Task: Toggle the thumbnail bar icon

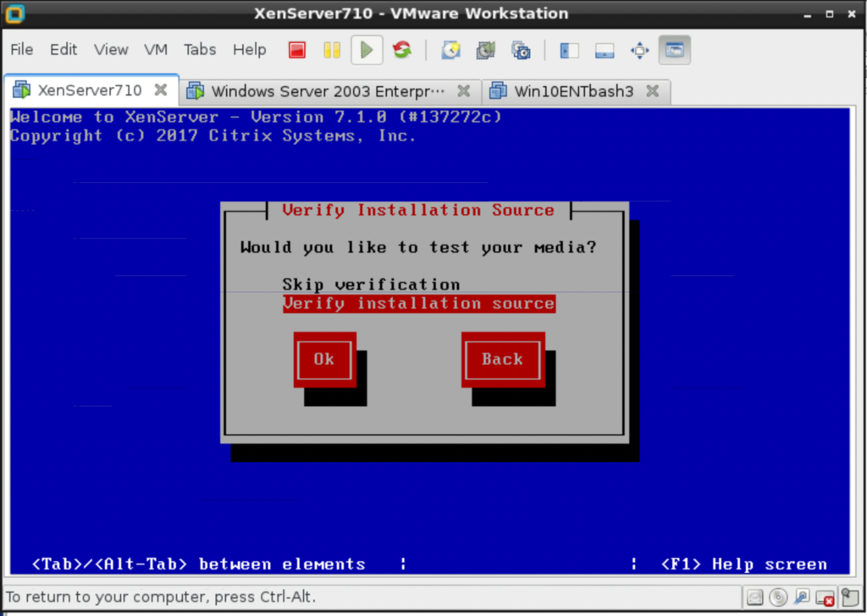Action: [605, 50]
